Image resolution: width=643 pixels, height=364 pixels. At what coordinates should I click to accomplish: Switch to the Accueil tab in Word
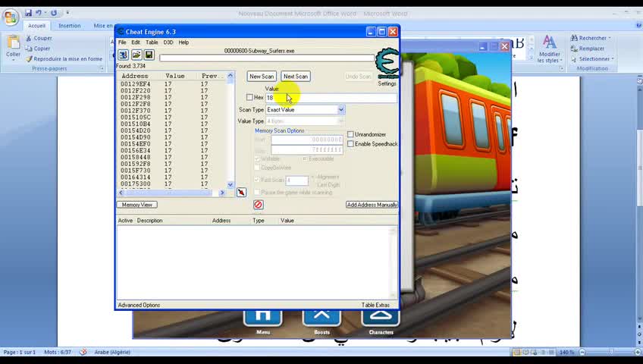(x=36, y=26)
